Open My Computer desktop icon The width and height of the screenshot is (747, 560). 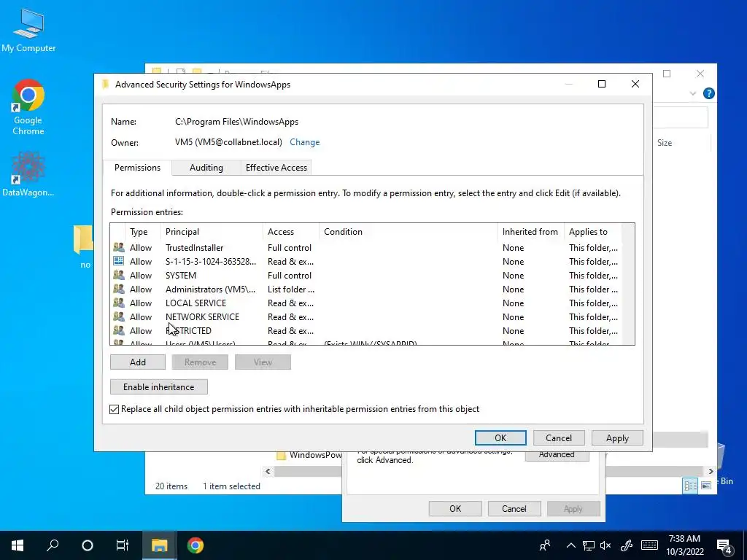(x=28, y=31)
